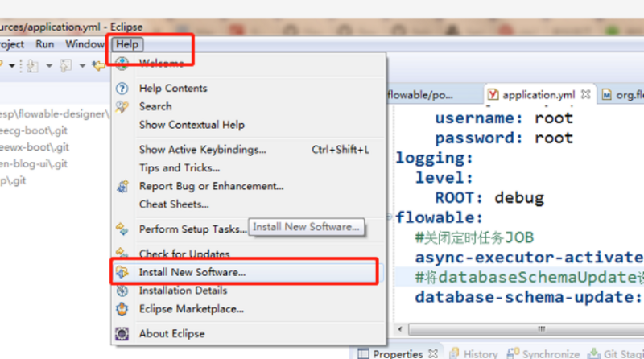
Task: Click the last edit location toolbar icon
Action: click(x=98, y=66)
